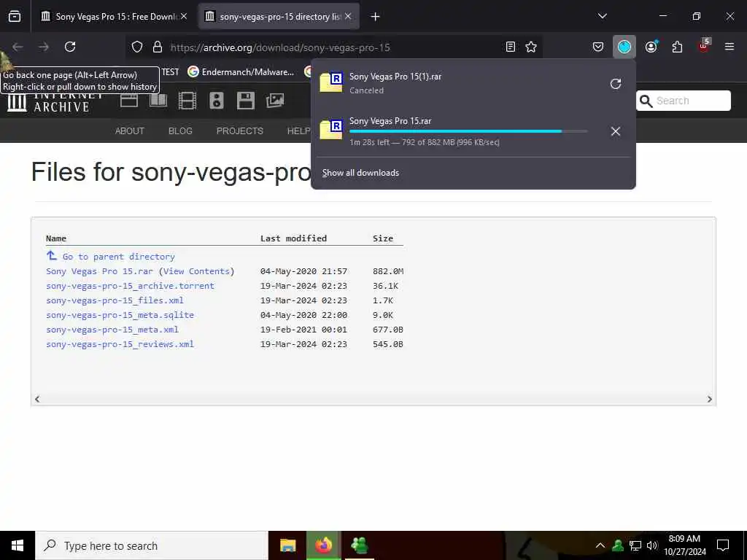Open sony-vegas-pro-15_meta.sqlite
This screenshot has height=560, width=747.
coord(120,315)
